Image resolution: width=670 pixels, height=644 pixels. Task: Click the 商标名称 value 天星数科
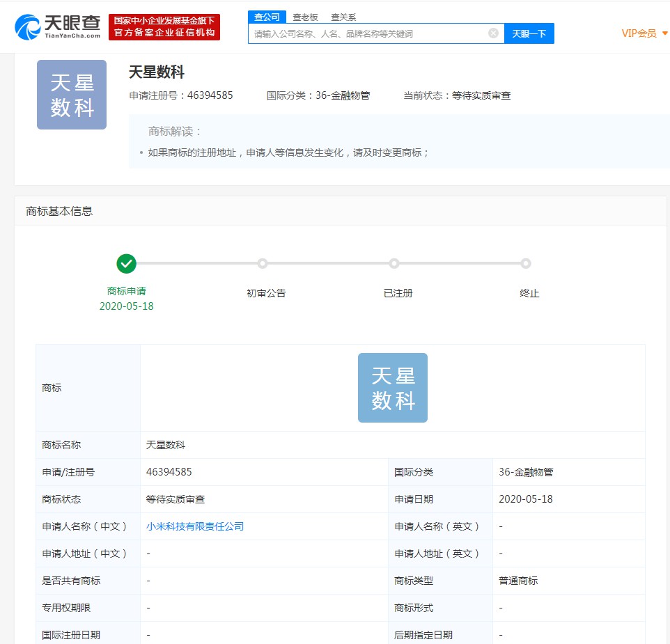[x=166, y=445]
